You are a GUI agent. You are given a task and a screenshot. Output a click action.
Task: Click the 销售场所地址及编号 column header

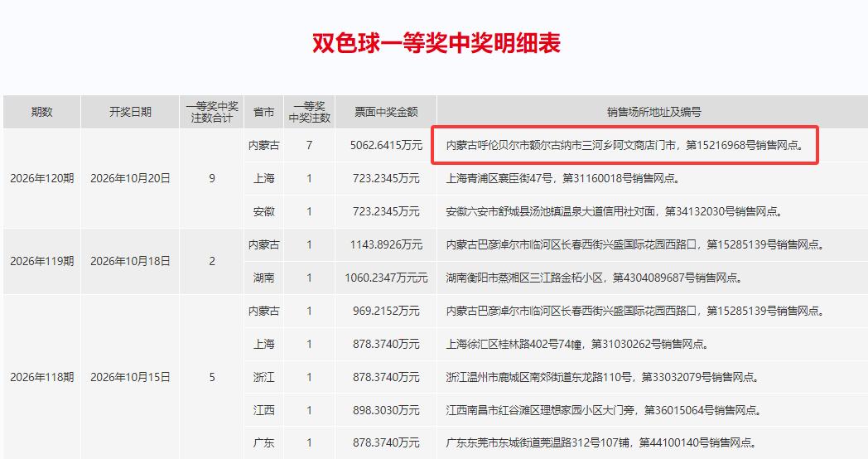pos(653,112)
